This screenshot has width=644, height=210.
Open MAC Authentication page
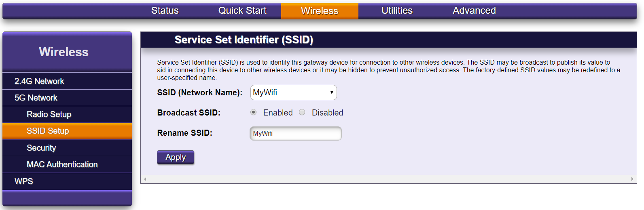[x=62, y=164]
